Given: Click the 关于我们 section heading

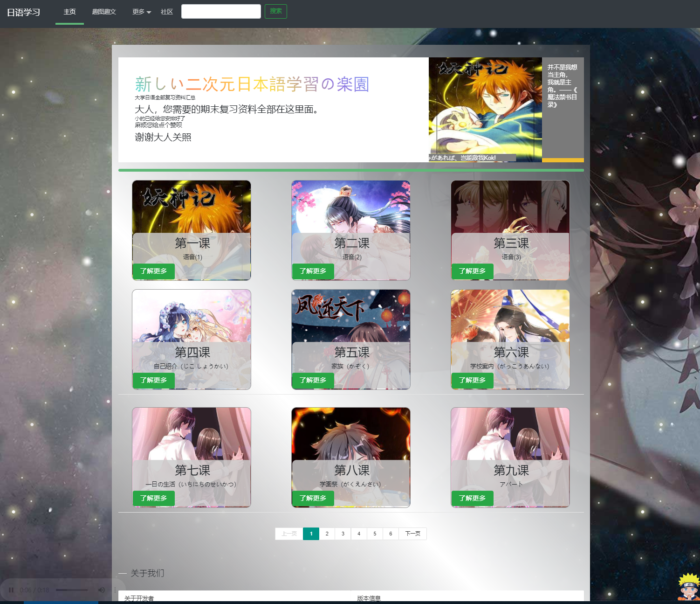Looking at the screenshot, I should [x=147, y=573].
